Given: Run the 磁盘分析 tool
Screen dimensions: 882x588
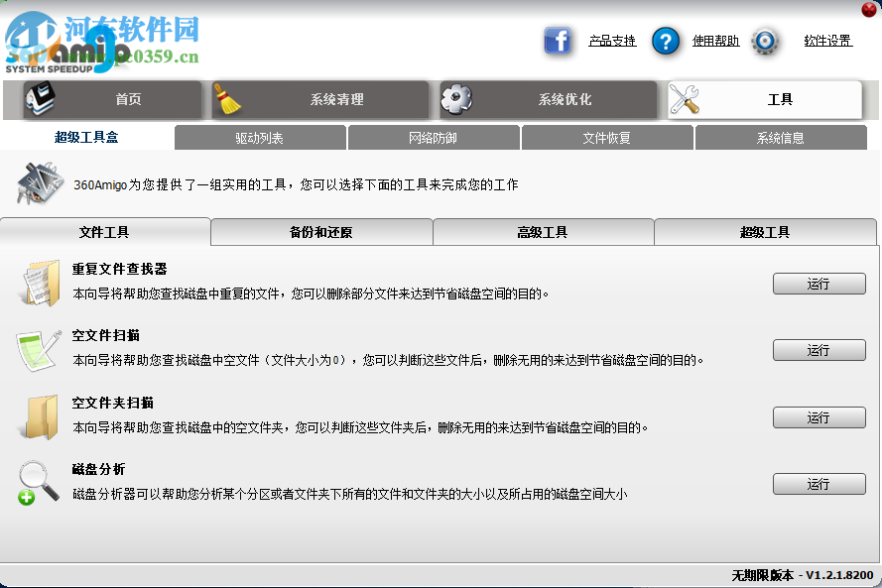Looking at the screenshot, I should (x=819, y=484).
